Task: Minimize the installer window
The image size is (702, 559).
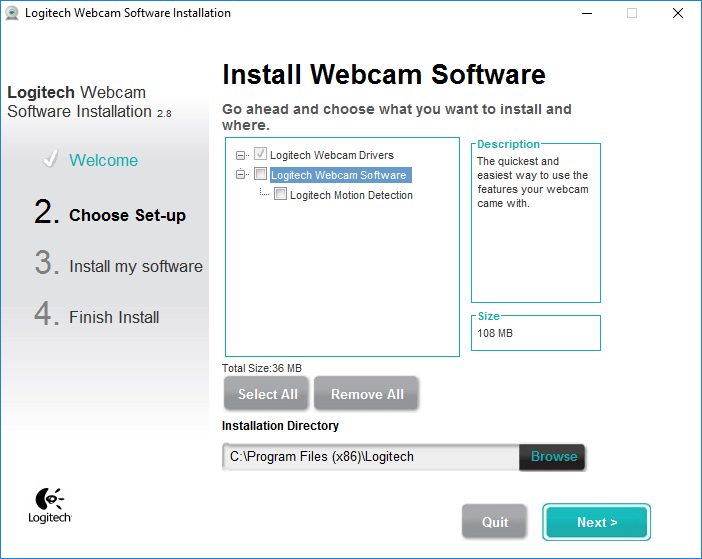Action: click(587, 13)
